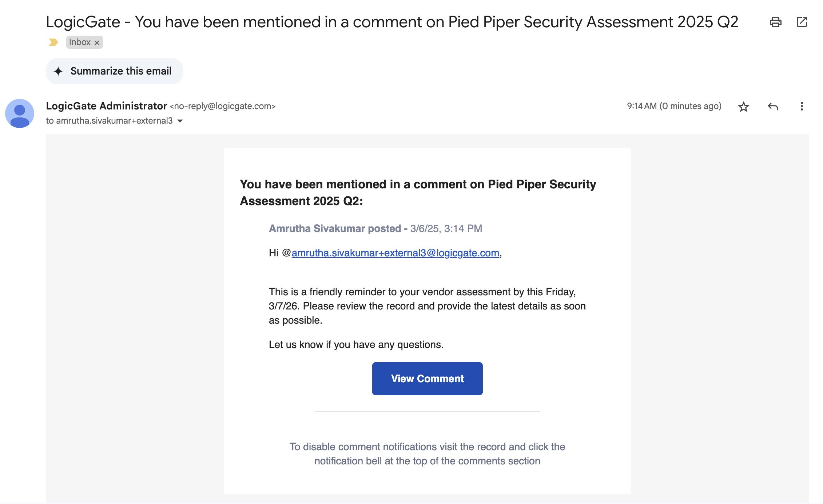Click the sparkle icon beside Summarize

point(58,71)
